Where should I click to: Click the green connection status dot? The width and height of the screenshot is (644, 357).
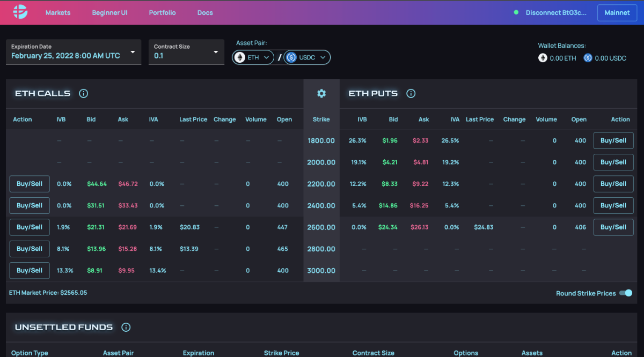click(x=516, y=12)
